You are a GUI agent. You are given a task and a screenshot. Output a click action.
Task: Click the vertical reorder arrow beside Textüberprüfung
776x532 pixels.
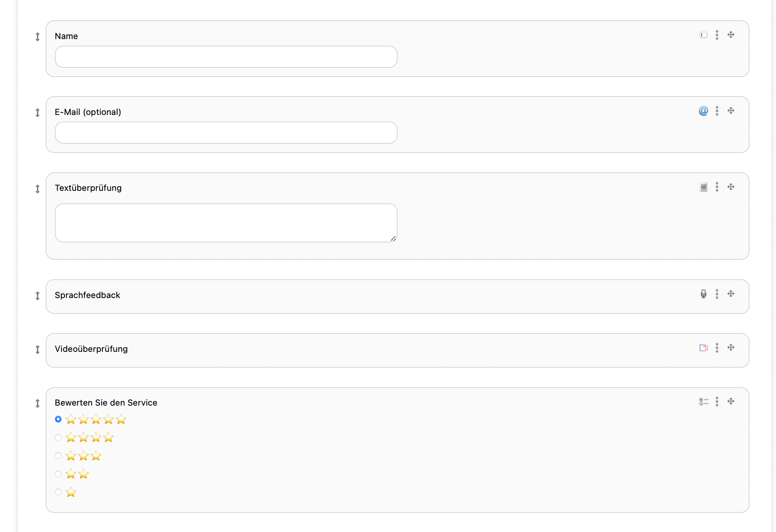(38, 189)
